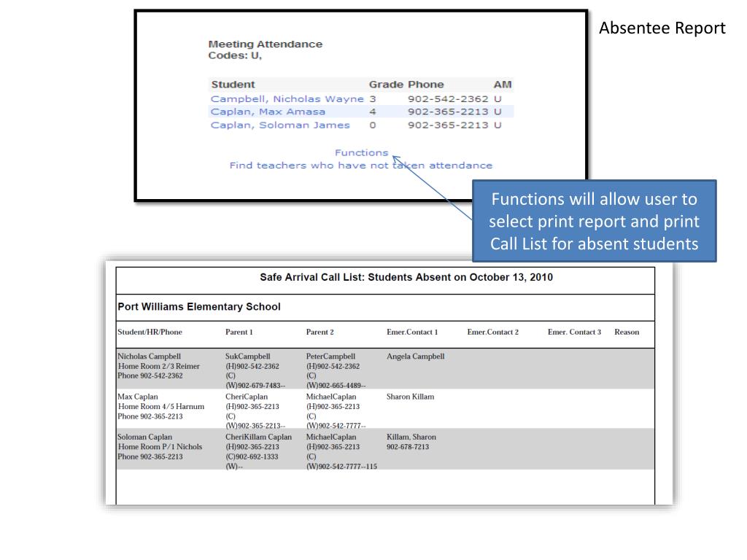Click the Absentee Report title

coord(662,28)
